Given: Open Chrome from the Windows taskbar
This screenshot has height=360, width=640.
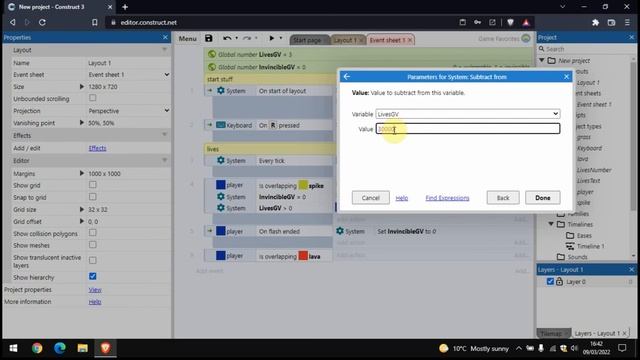Looking at the screenshot, I should 37,348.
